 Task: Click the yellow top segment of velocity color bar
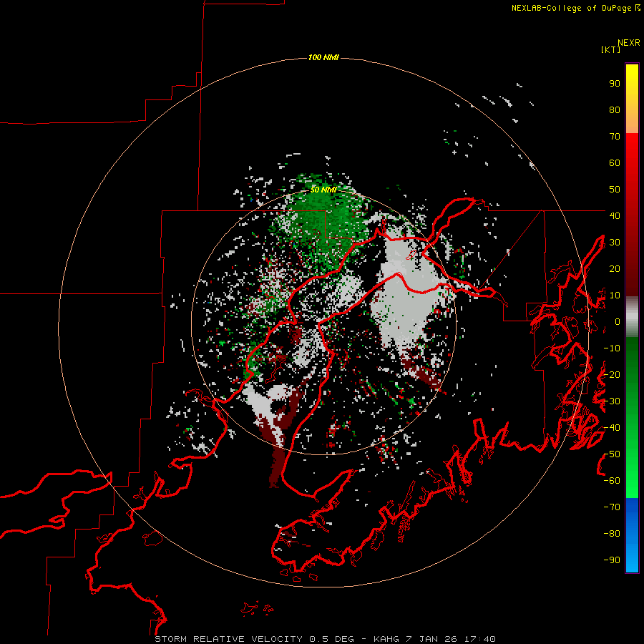tap(632, 99)
